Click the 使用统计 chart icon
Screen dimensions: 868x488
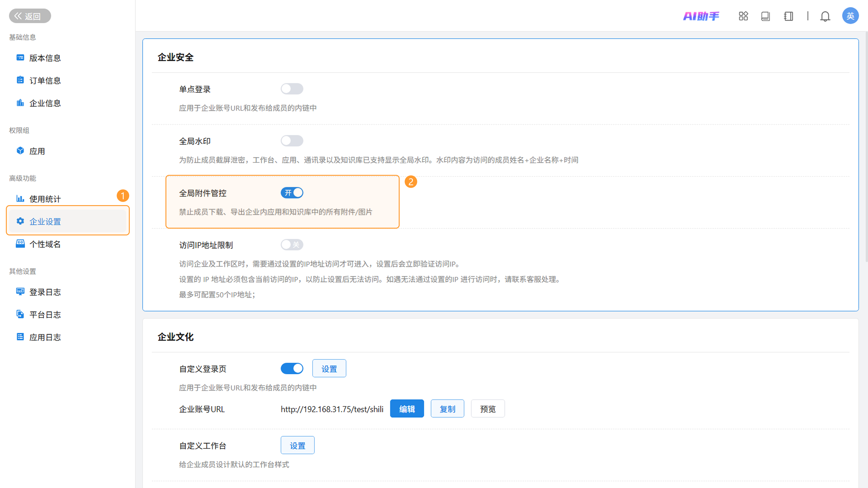point(20,199)
